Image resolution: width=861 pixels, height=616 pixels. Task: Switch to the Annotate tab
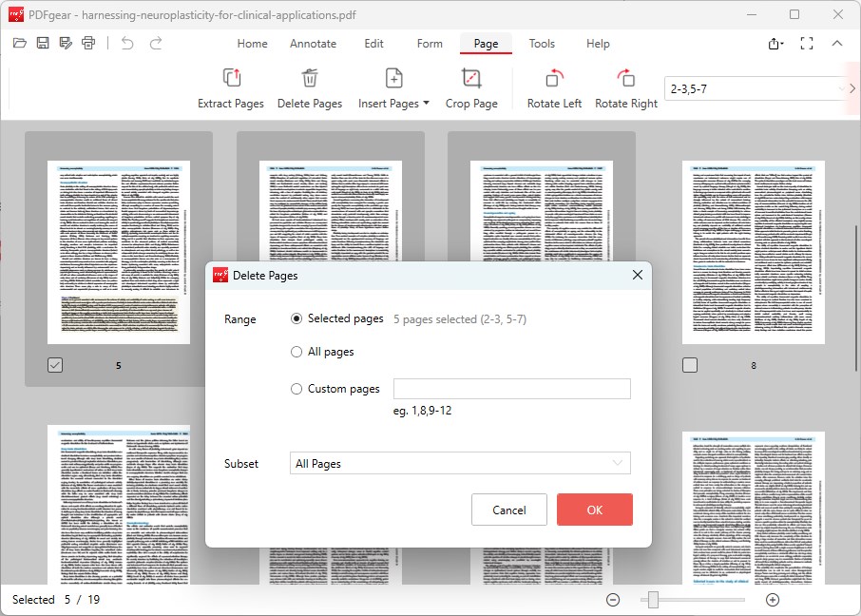(x=313, y=43)
